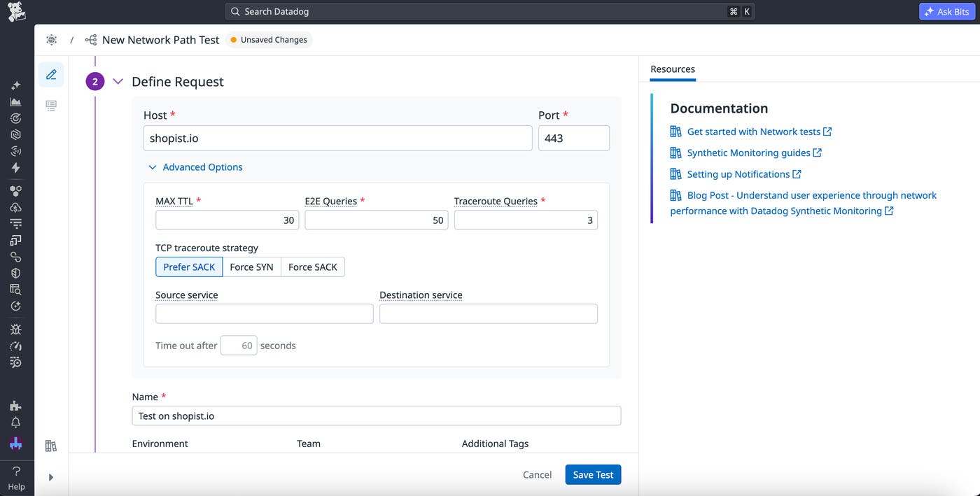Click the bell notifications icon in sidebar
Image resolution: width=980 pixels, height=496 pixels.
point(15,423)
